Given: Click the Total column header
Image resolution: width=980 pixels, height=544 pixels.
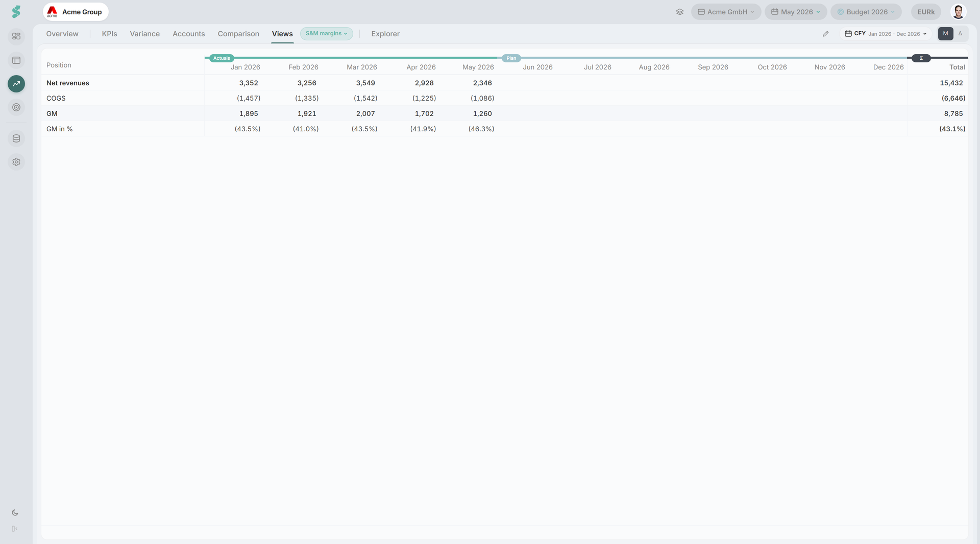Looking at the screenshot, I should 957,67.
